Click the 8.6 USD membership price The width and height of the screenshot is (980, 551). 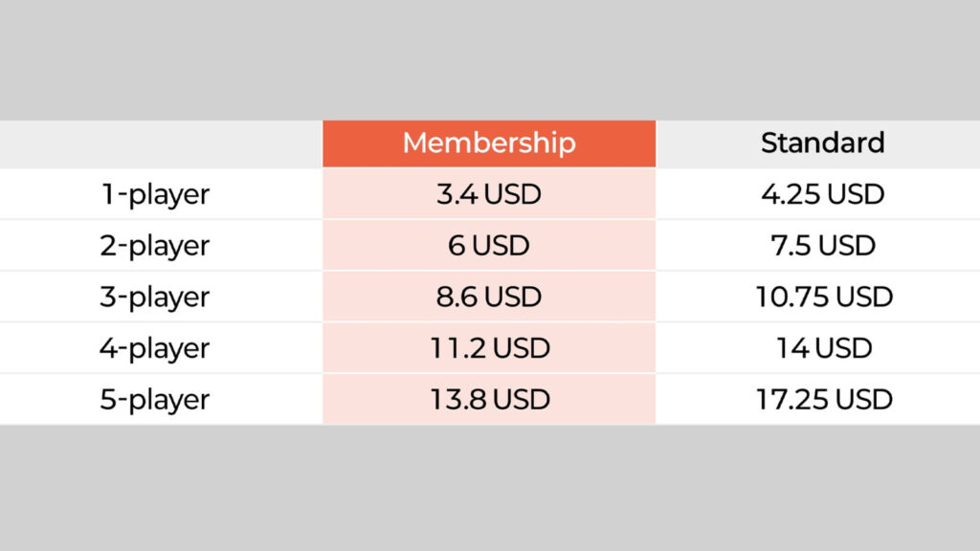[489, 297]
